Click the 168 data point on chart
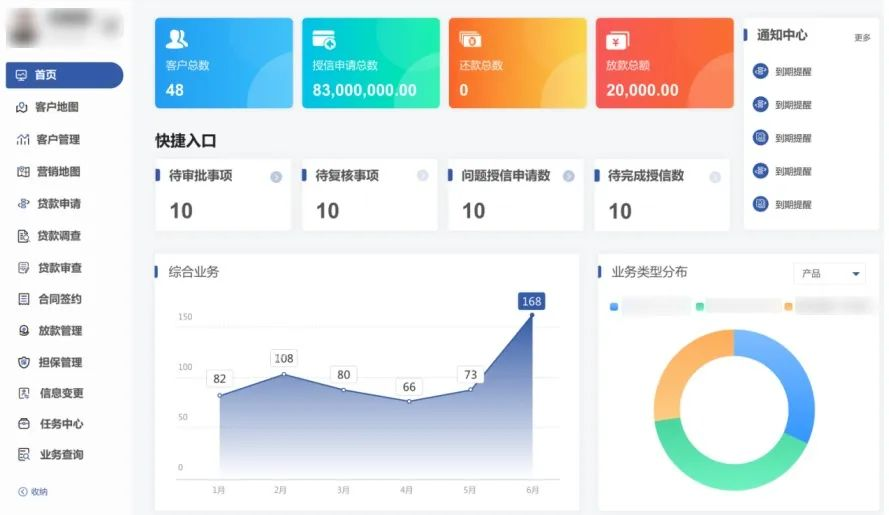The height and width of the screenshot is (515, 889). [x=531, y=315]
